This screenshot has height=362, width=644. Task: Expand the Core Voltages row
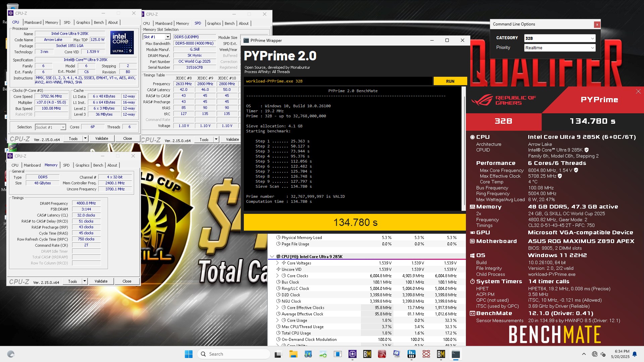tap(277, 263)
